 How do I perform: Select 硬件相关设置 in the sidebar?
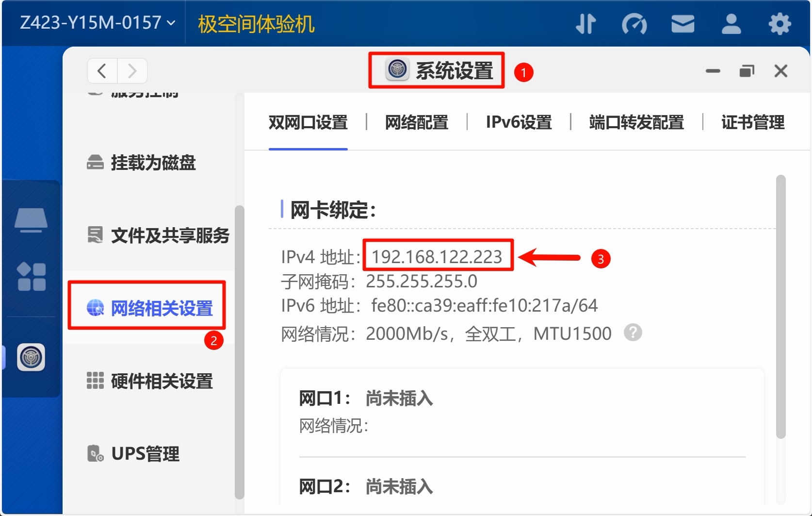148,381
